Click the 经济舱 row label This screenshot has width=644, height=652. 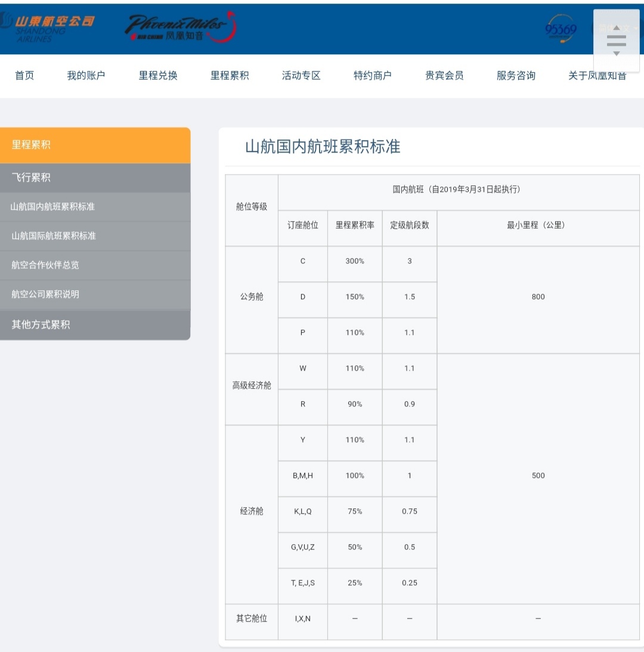pyautogui.click(x=252, y=514)
